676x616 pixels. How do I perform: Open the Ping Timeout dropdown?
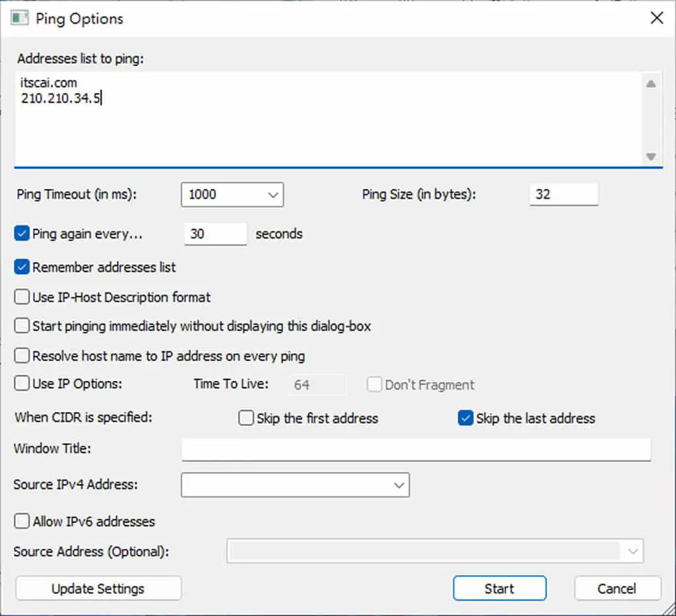[232, 194]
